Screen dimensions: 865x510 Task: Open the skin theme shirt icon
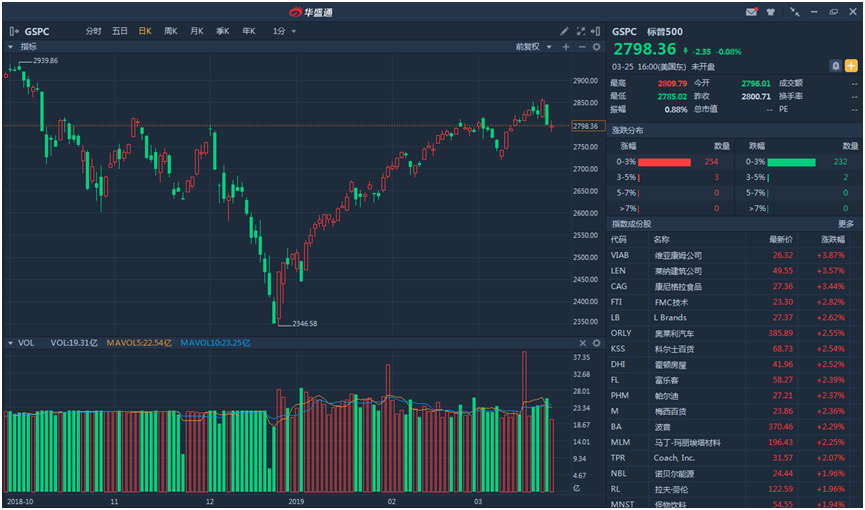tap(771, 12)
